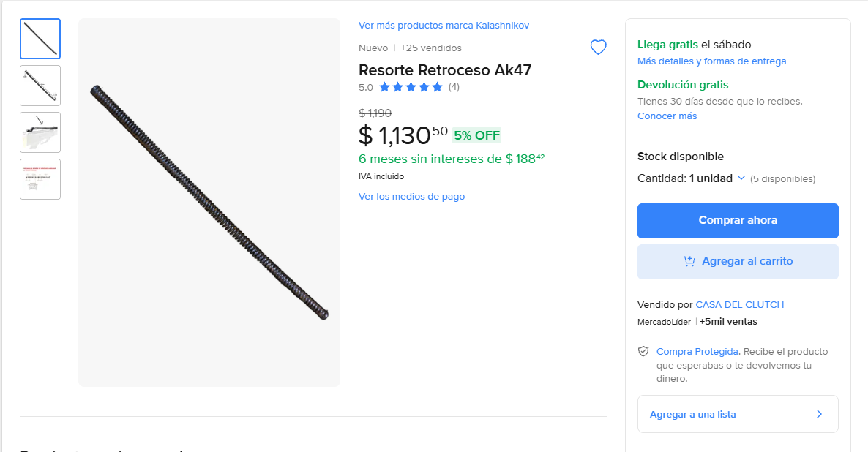Click the heart favorite icon

point(598,48)
